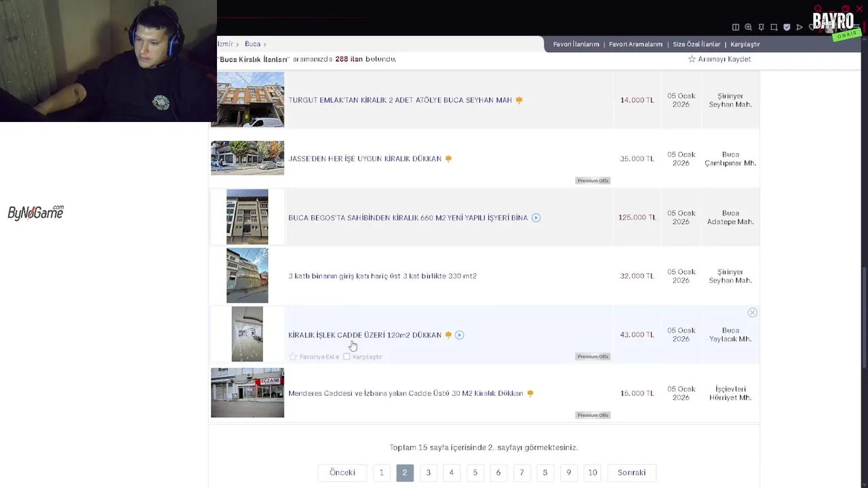The width and height of the screenshot is (868, 488).
Task: Click yellow badge on 120m2 DÜKKAN listing
Action: 448,335
